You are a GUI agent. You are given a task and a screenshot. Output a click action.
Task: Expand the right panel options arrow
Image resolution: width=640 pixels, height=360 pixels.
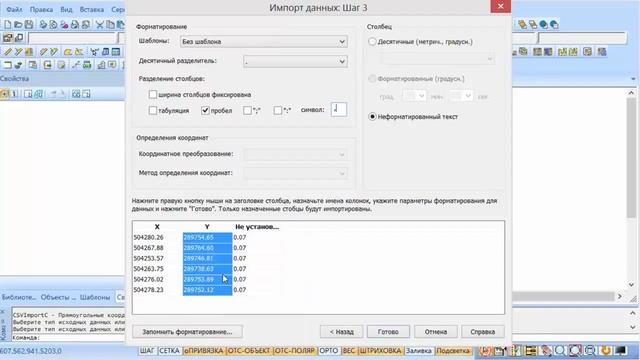tap(633, 79)
